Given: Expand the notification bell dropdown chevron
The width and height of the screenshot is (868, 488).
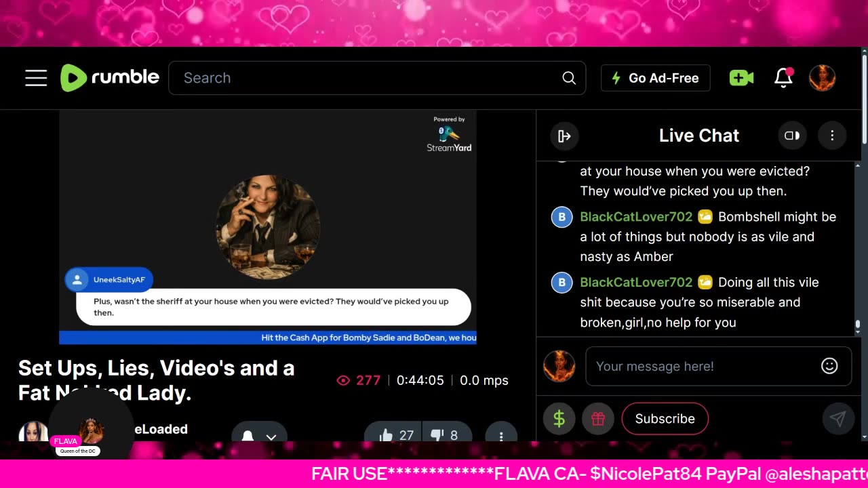Looking at the screenshot, I should (271, 437).
